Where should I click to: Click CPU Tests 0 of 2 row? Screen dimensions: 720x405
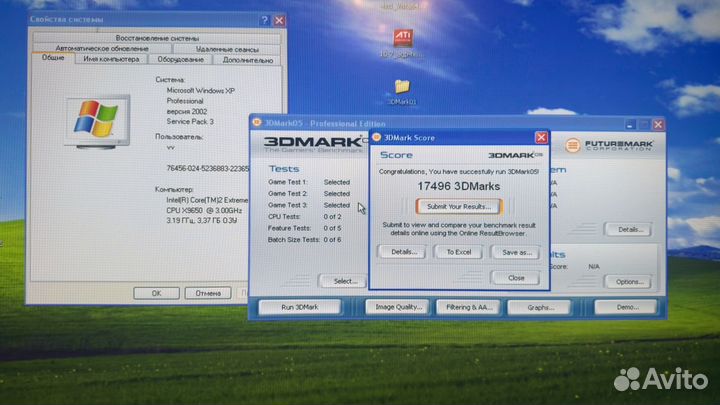(x=305, y=217)
